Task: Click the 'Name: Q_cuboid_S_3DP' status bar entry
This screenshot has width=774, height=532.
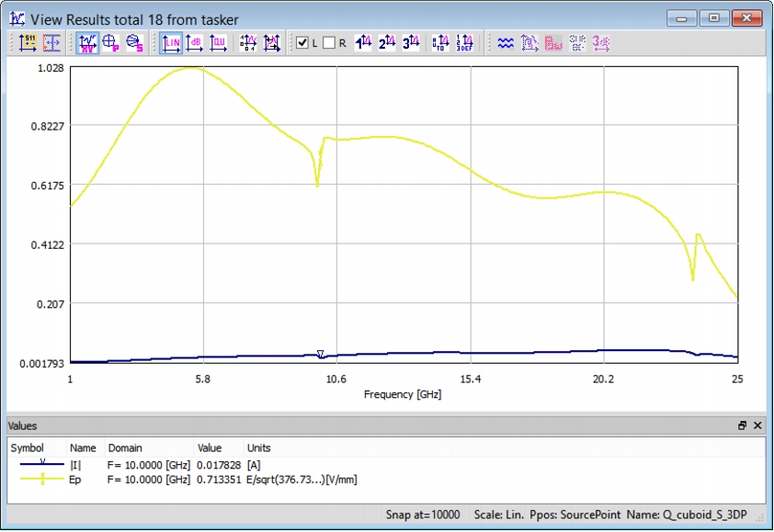Action: (x=687, y=515)
